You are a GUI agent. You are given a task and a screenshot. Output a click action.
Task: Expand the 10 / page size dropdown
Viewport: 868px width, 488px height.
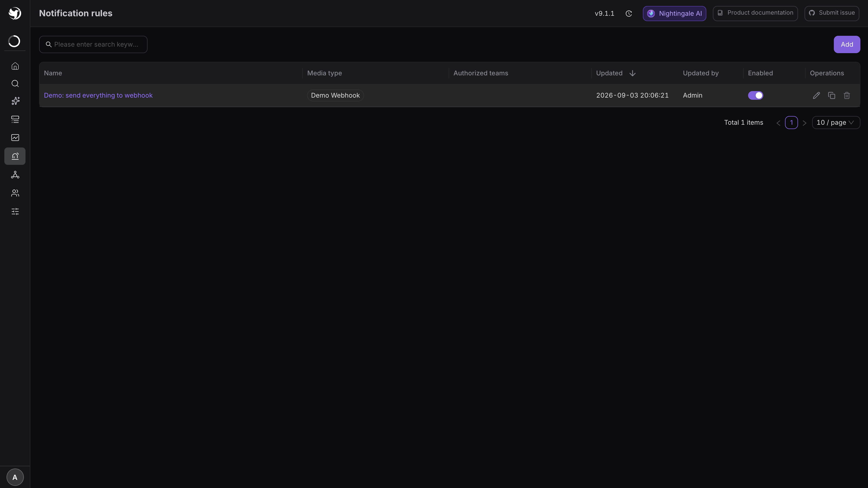836,123
